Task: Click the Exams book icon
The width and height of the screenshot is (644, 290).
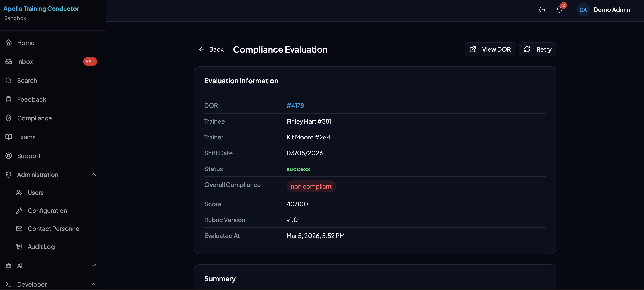Action: click(x=9, y=137)
